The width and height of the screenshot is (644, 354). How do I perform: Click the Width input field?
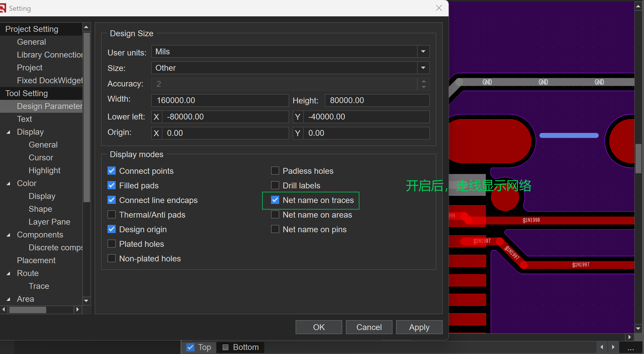click(x=220, y=100)
